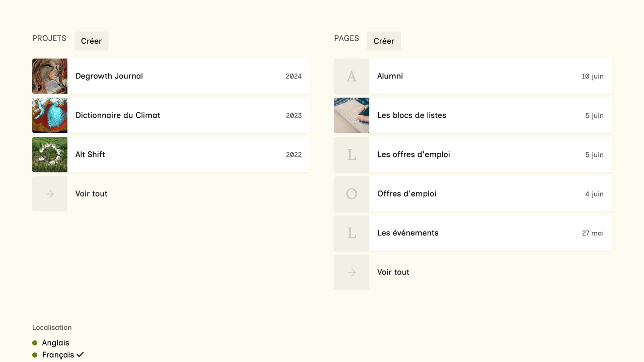Switch localisation to Anglais
This screenshot has height=362, width=644.
55,343
